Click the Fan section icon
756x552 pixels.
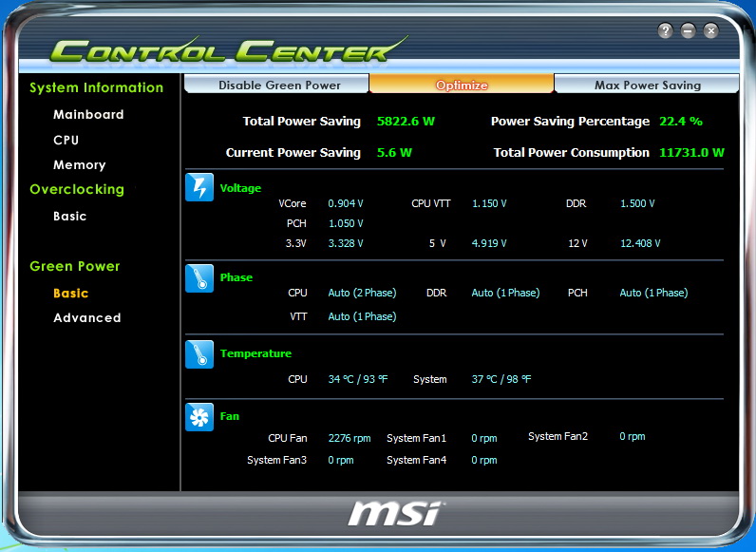[199, 416]
